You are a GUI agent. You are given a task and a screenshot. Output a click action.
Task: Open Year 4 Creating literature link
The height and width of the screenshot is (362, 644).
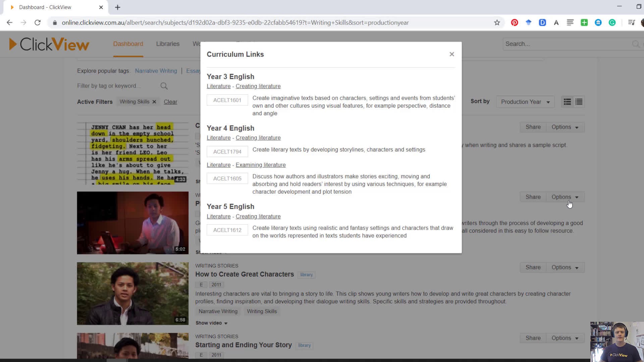click(x=258, y=138)
